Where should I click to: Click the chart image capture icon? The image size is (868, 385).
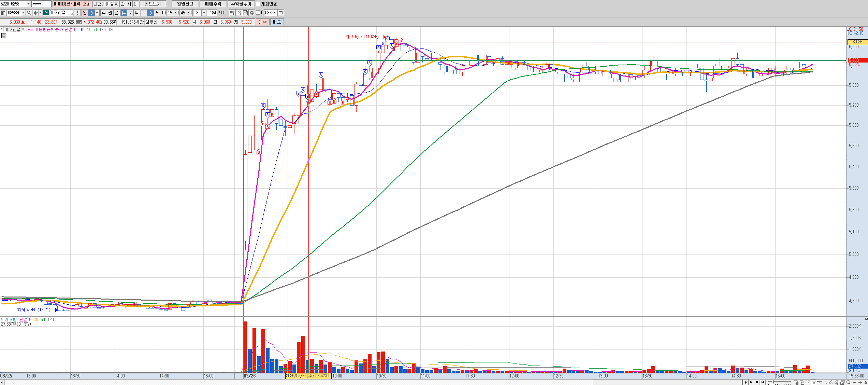pyautogui.click(x=842, y=382)
